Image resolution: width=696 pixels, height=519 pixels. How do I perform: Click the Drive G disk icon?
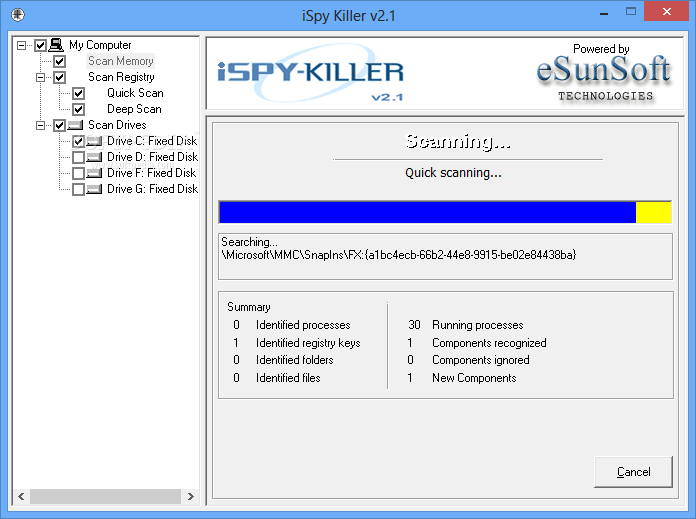[x=94, y=189]
